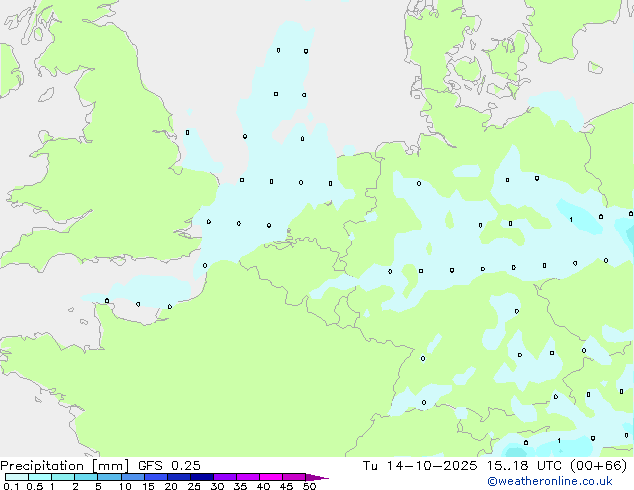The width and height of the screenshot is (634, 490).
Task: Click the "10" legend scale label
Action: [x=125, y=486]
